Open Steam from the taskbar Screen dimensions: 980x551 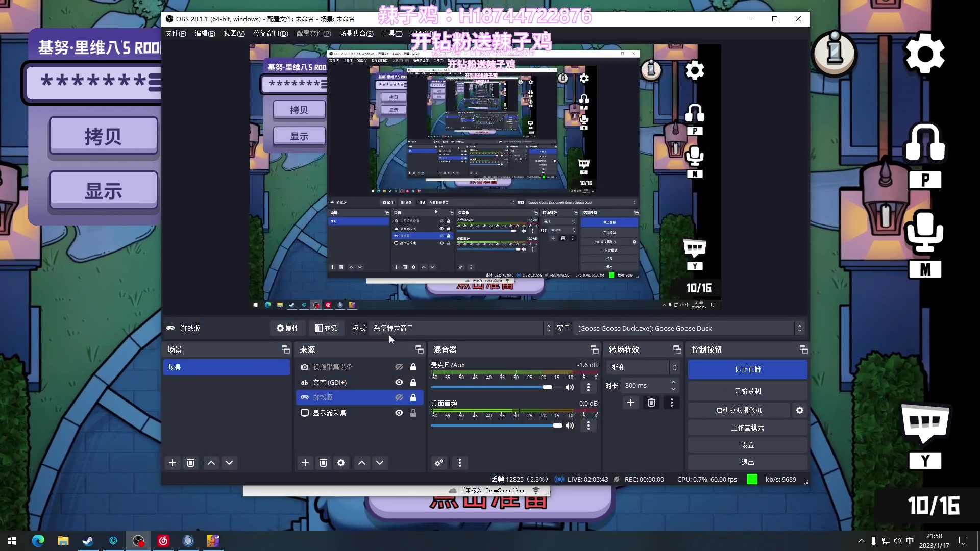pyautogui.click(x=88, y=541)
